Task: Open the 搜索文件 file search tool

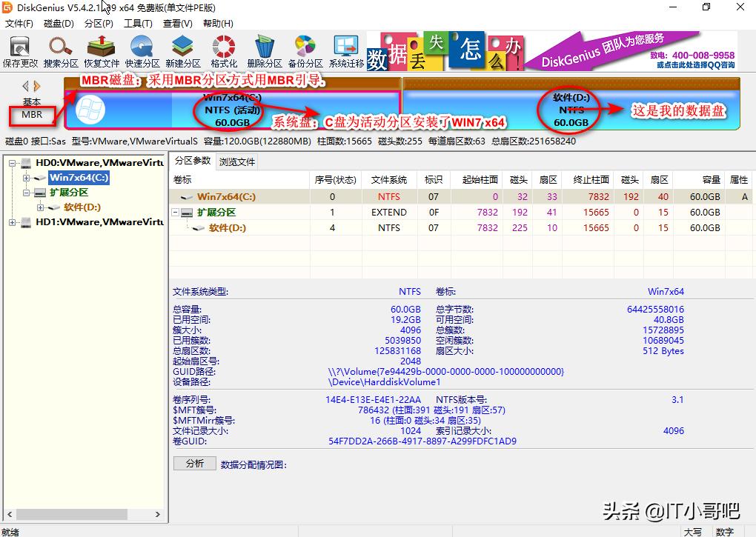Action: 61,52
